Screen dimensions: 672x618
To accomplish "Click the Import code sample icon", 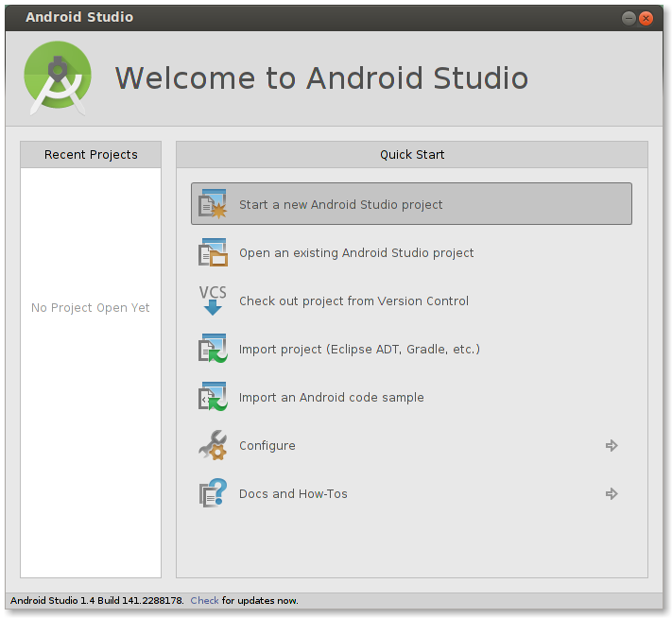I will click(x=213, y=397).
